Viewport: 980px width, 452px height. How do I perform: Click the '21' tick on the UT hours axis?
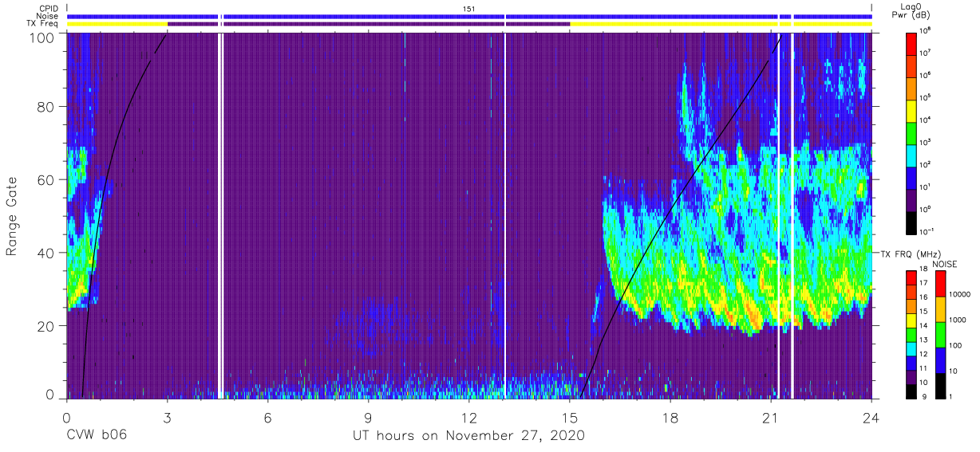tap(771, 417)
